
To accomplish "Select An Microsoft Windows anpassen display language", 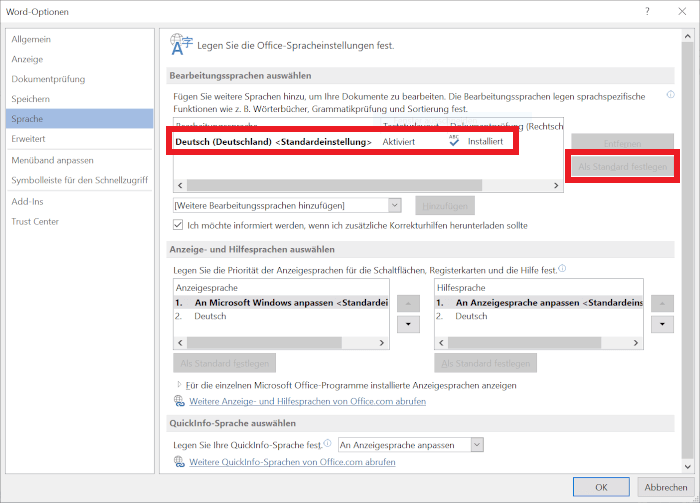I will point(281,303).
